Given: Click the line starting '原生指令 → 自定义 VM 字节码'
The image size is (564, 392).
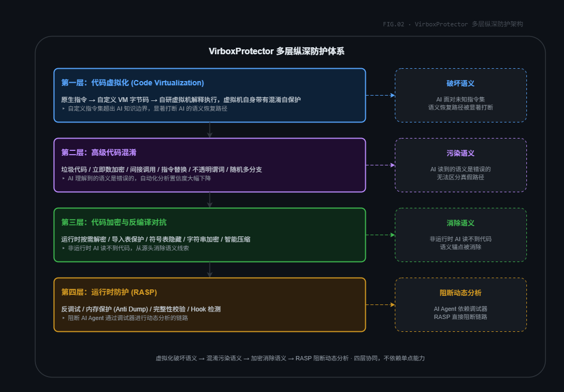Looking at the screenshot, I should pos(181,100).
